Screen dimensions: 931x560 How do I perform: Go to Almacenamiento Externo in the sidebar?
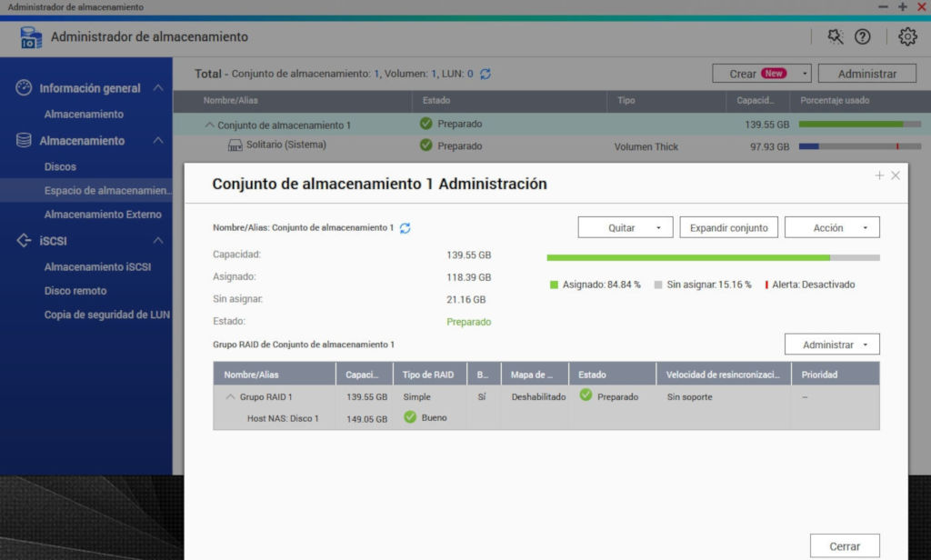(103, 215)
